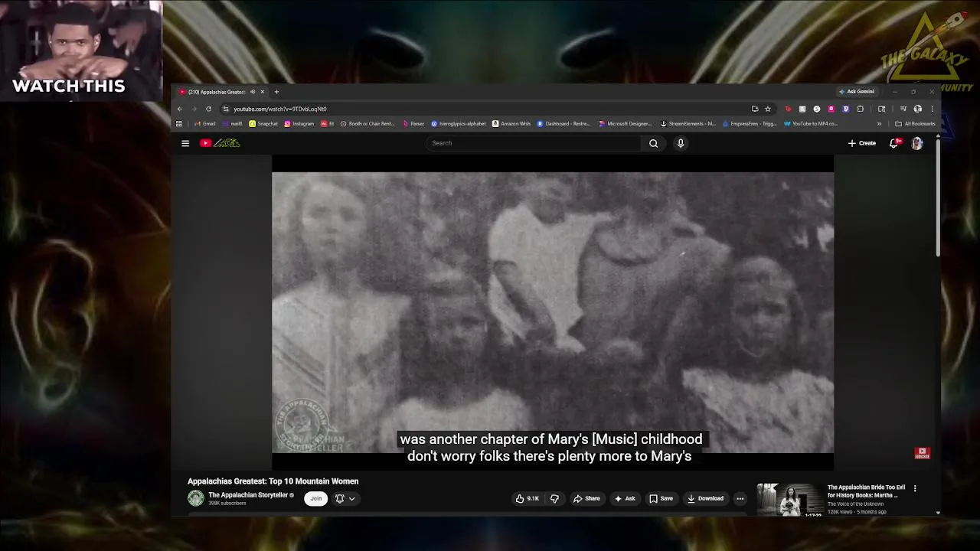
Task: Open Chrome profile avatar
Action: point(918,109)
